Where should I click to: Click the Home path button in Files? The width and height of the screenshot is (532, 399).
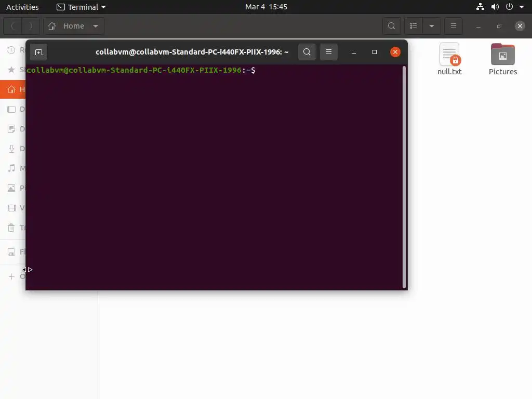point(74,26)
